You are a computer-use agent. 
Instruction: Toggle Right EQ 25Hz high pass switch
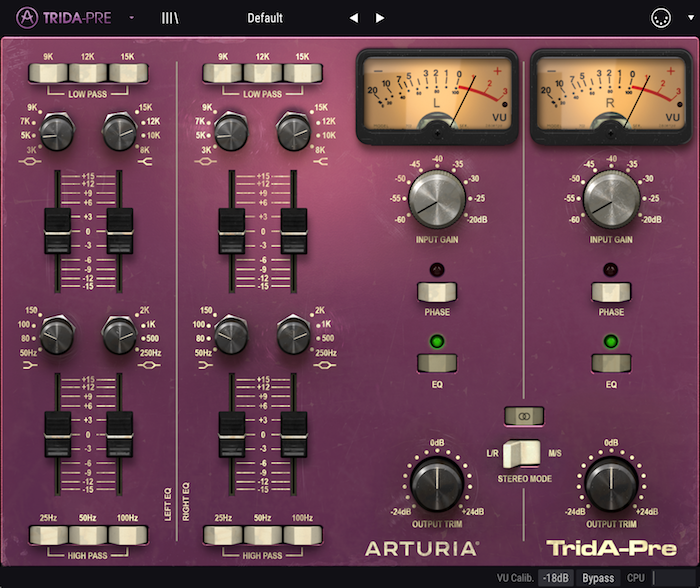coord(223,535)
